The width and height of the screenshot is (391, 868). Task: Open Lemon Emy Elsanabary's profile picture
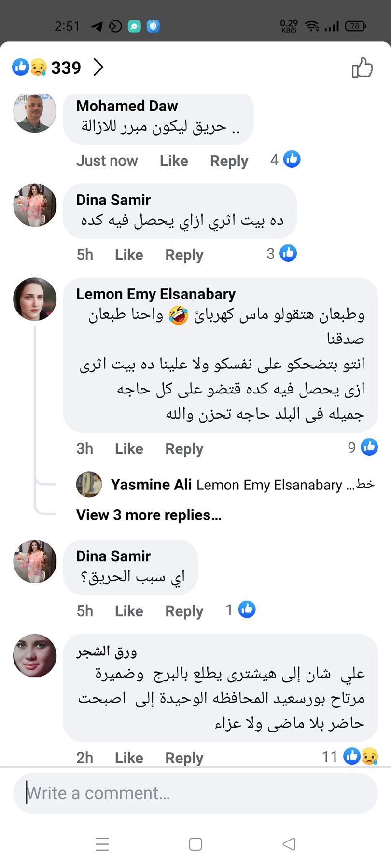[x=35, y=299]
